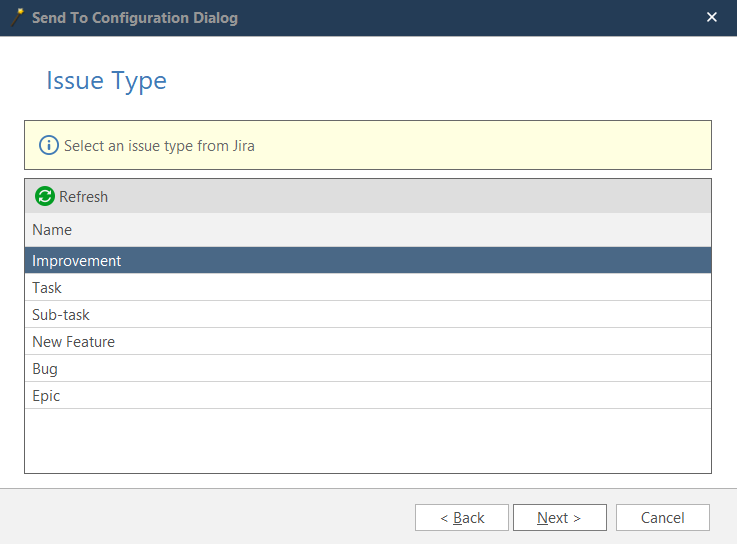
Task: Click the 'Select an issue type from Jira' message
Action: click(159, 146)
